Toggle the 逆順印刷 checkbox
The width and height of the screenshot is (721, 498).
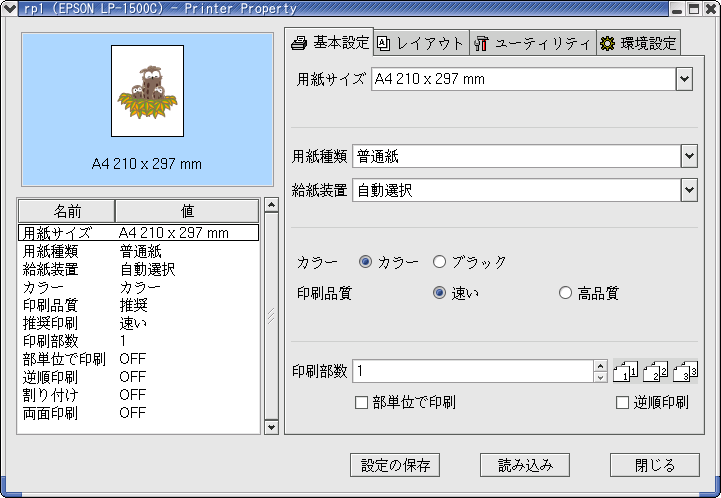pyautogui.click(x=622, y=403)
